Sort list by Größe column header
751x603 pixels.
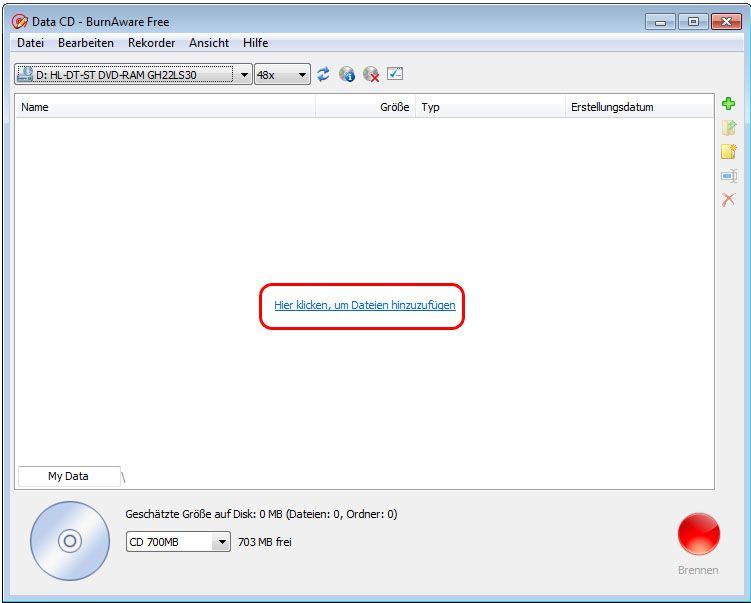point(394,107)
